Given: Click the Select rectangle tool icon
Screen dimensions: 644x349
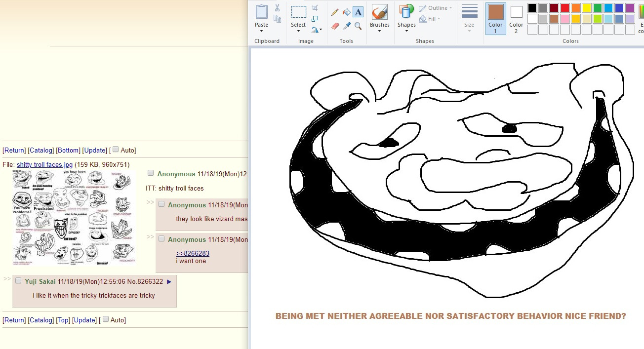Looking at the screenshot, I should (x=298, y=12).
